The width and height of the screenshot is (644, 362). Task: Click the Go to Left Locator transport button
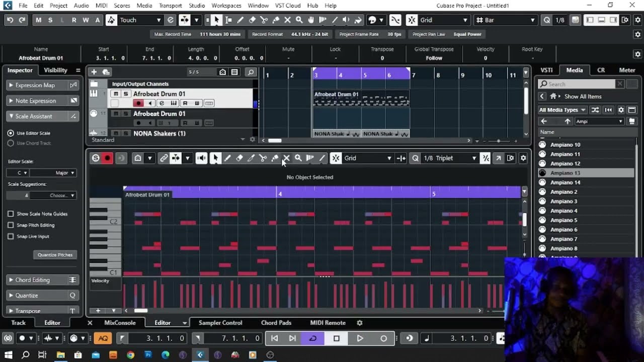pos(274,338)
